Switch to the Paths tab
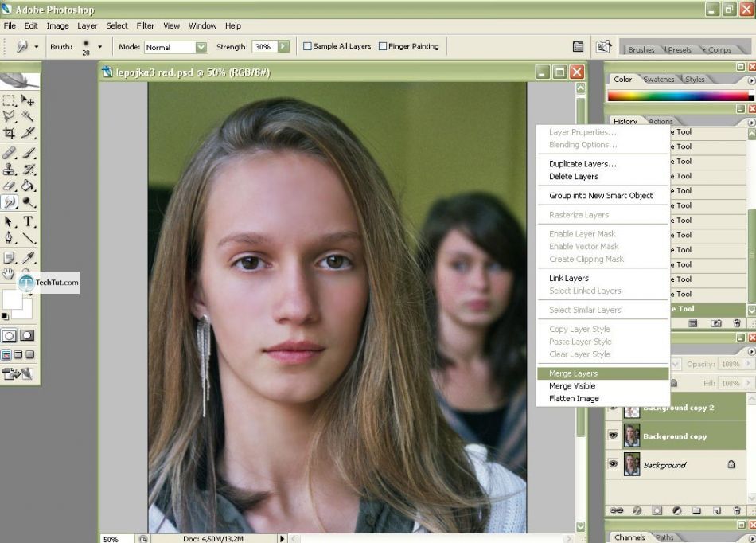The image size is (756, 543). click(664, 537)
